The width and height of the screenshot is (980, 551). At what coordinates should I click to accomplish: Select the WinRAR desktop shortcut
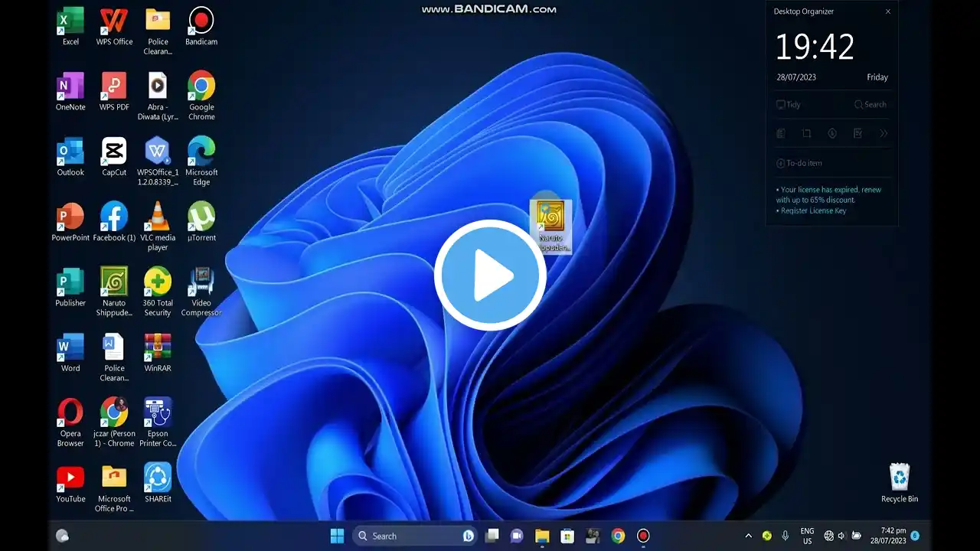tap(158, 352)
